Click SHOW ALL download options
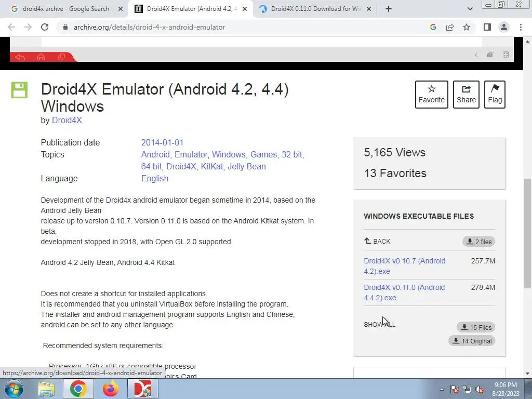Viewport: 532px width, 399px height. pyautogui.click(x=379, y=324)
